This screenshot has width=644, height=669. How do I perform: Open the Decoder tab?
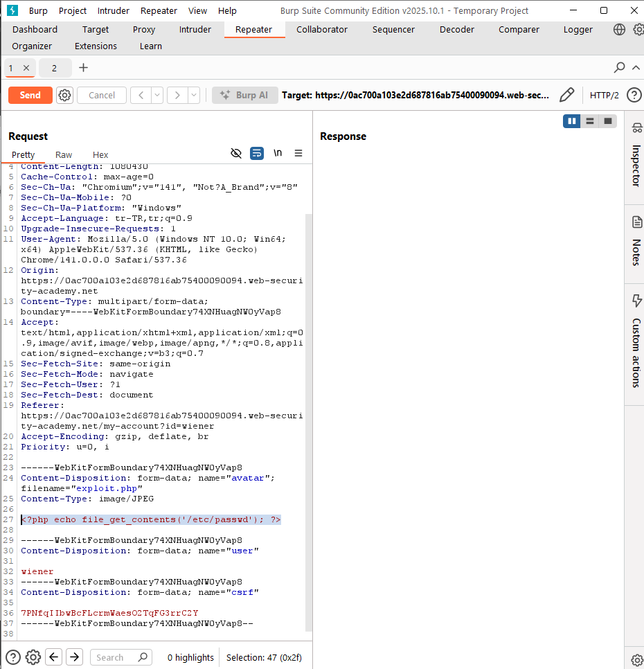click(x=457, y=30)
